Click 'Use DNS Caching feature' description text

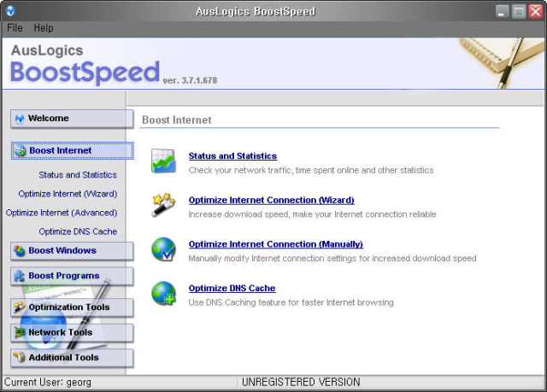coord(291,302)
